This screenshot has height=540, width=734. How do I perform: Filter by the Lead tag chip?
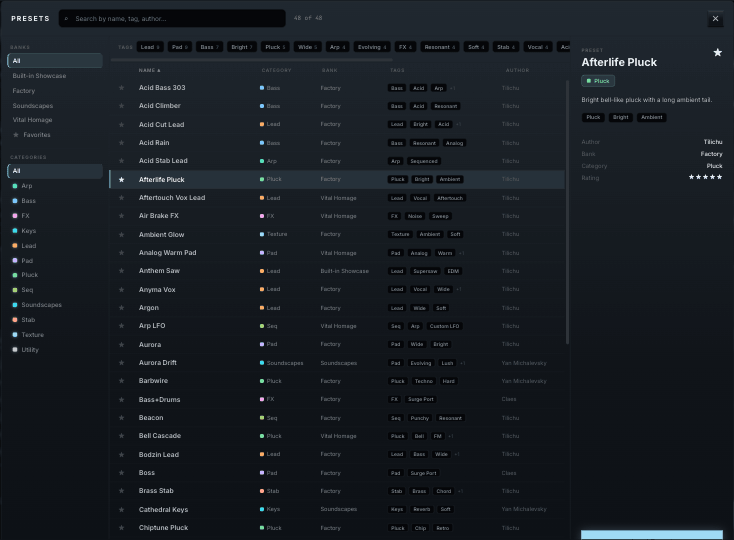coord(150,47)
